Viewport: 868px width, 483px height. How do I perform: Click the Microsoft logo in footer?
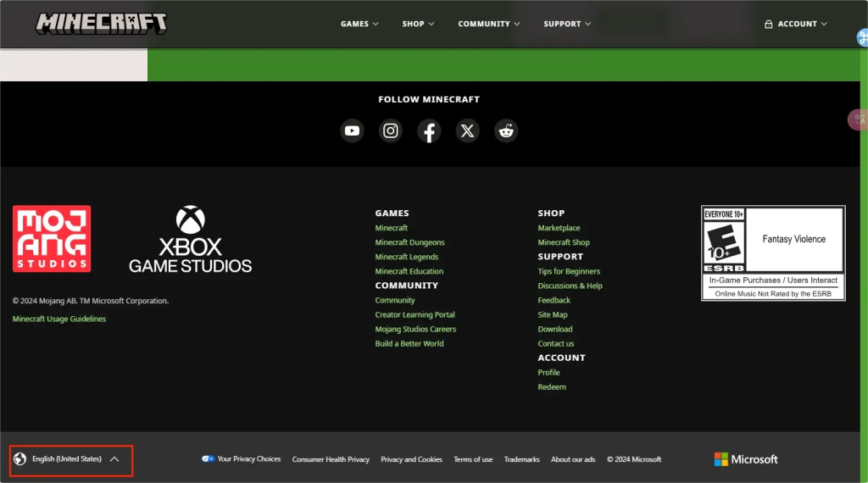click(746, 459)
